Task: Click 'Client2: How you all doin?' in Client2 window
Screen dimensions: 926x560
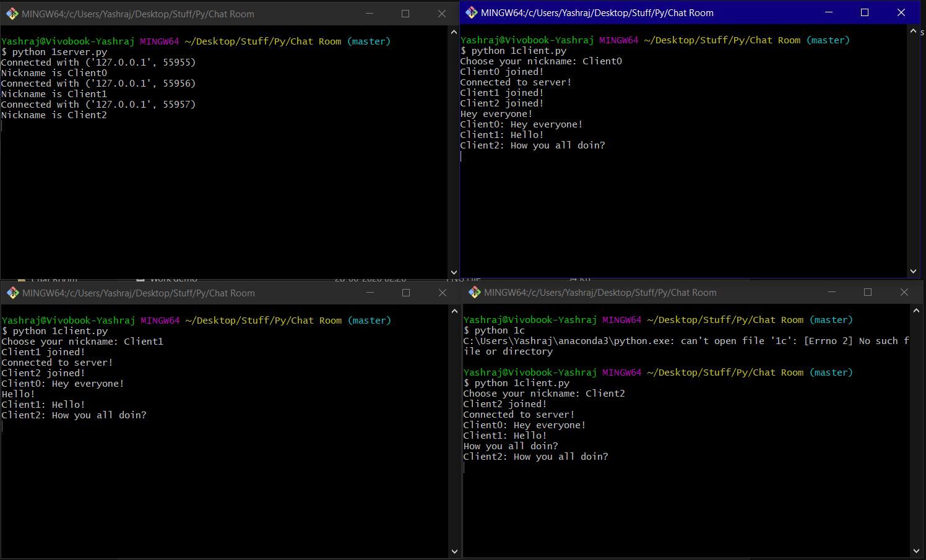Action: click(535, 457)
